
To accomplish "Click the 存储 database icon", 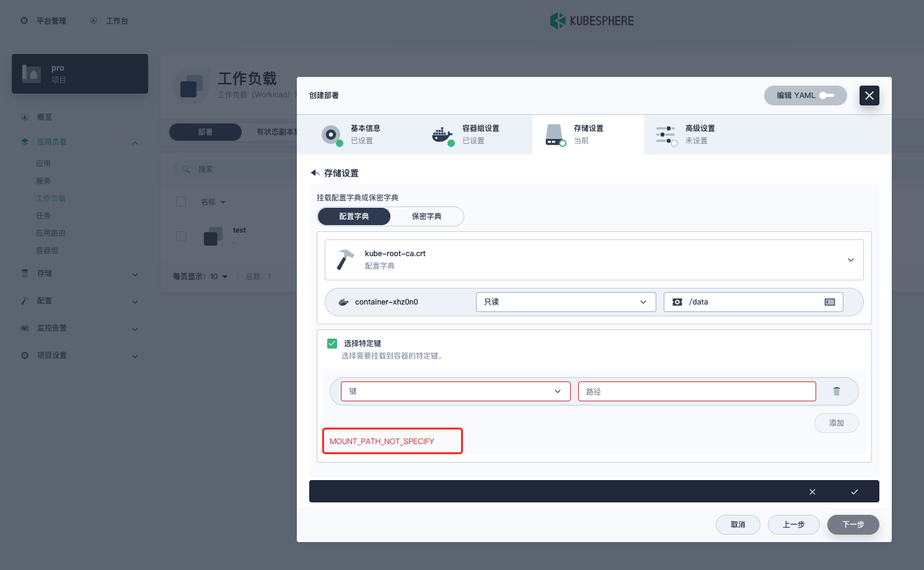I will point(25,273).
